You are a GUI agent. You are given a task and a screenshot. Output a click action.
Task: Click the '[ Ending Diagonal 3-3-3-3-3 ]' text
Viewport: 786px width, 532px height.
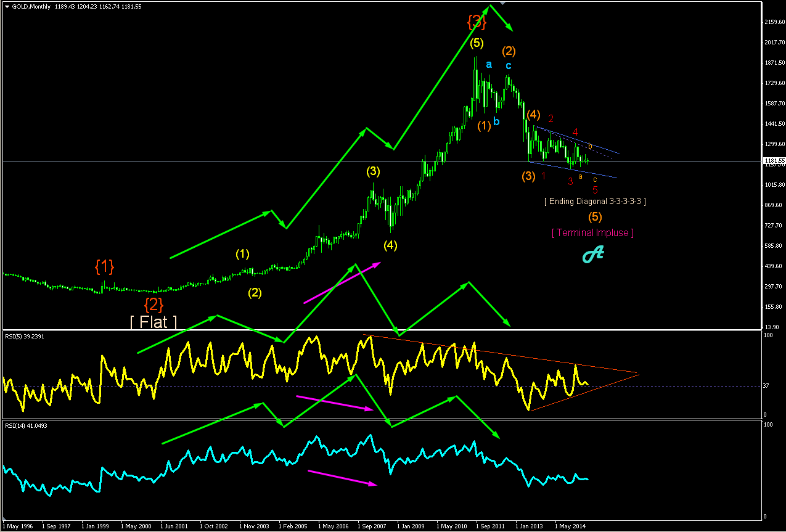pos(595,202)
